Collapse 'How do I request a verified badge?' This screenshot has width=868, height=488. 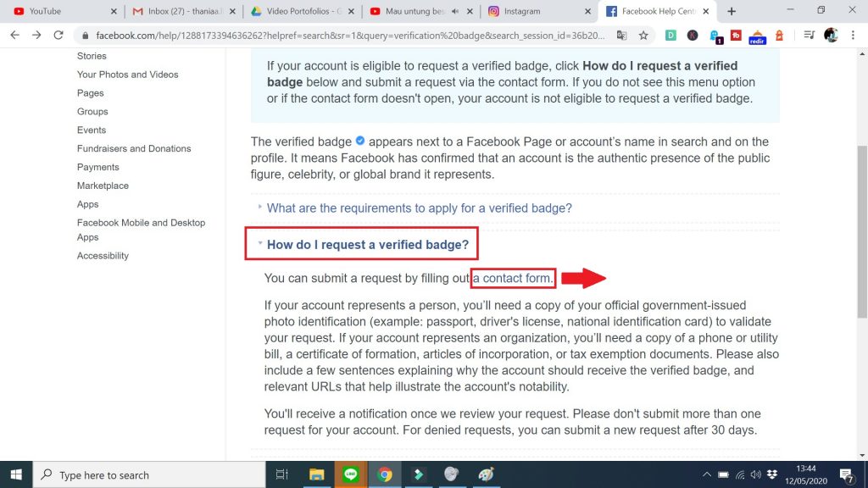pyautogui.click(x=367, y=245)
